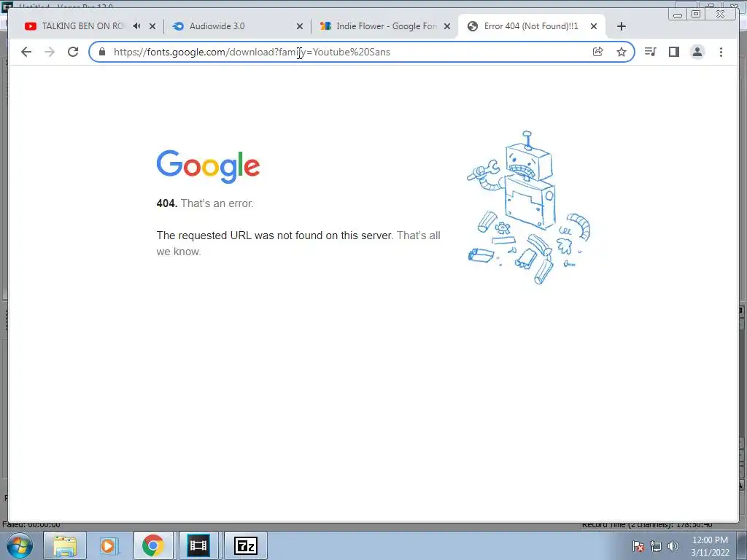Viewport: 747px width, 560px height.
Task: Open the volume speaker icon in tray
Action: pyautogui.click(x=673, y=546)
